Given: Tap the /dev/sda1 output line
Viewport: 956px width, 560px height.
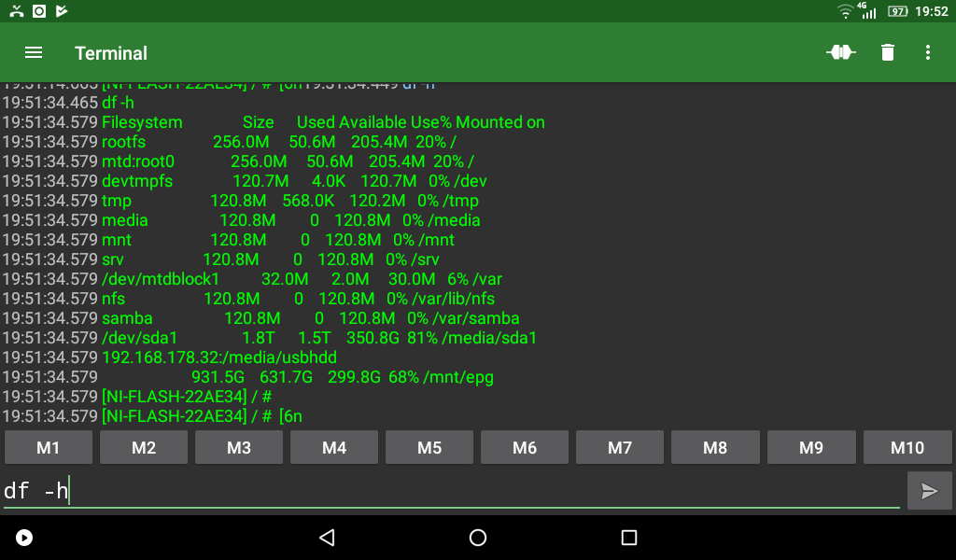Looking at the screenshot, I should tap(317, 338).
